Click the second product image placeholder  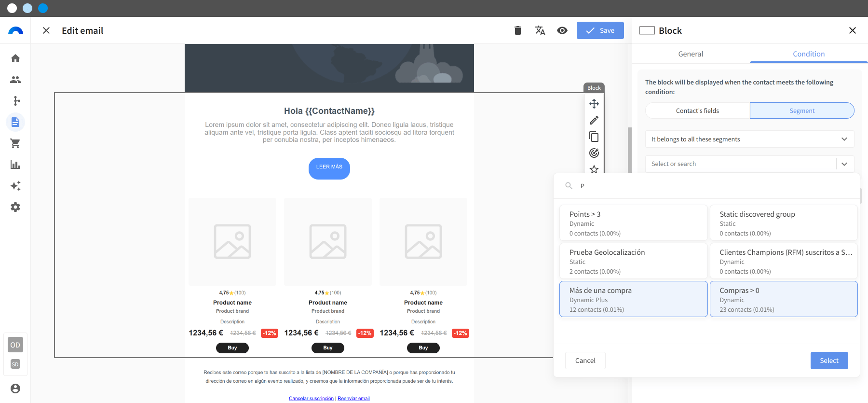(328, 241)
